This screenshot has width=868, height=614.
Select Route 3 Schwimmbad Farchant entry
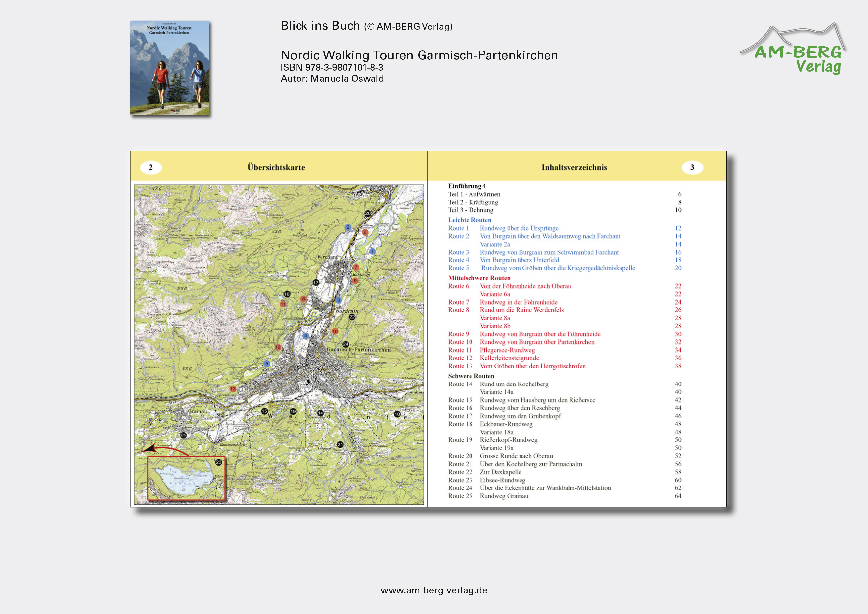(565, 252)
